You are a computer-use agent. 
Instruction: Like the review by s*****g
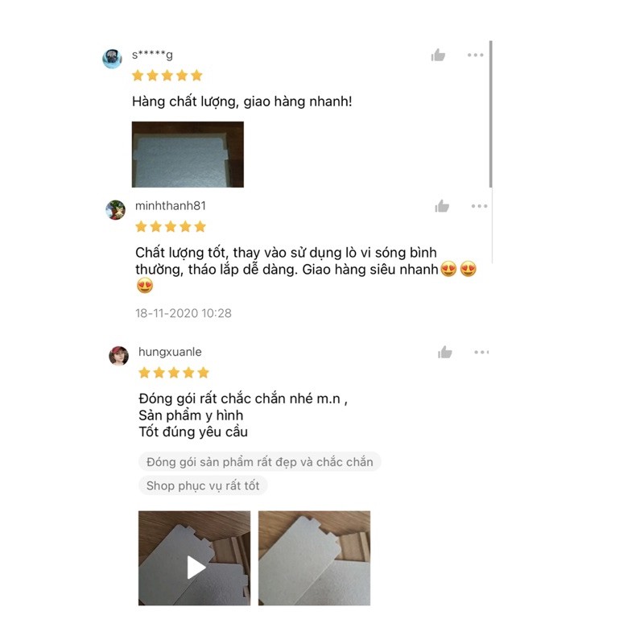[438, 55]
